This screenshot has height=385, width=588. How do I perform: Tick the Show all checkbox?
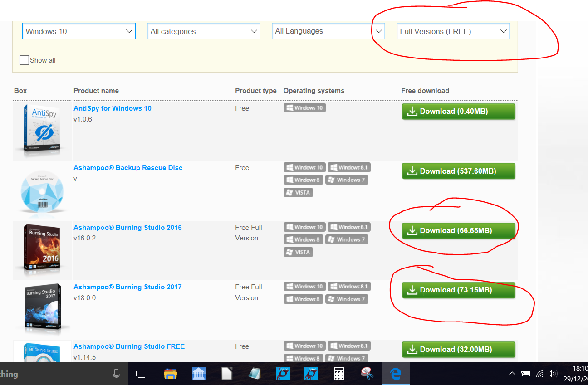pos(24,60)
